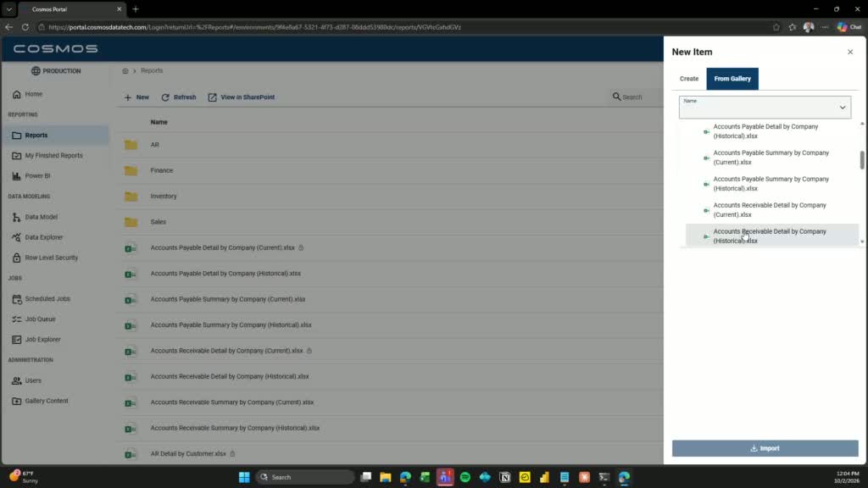The height and width of the screenshot is (488, 868).
Task: Open Accounts Receivable Detail by Company (Current).xlsx in reports list
Action: [226, 351]
